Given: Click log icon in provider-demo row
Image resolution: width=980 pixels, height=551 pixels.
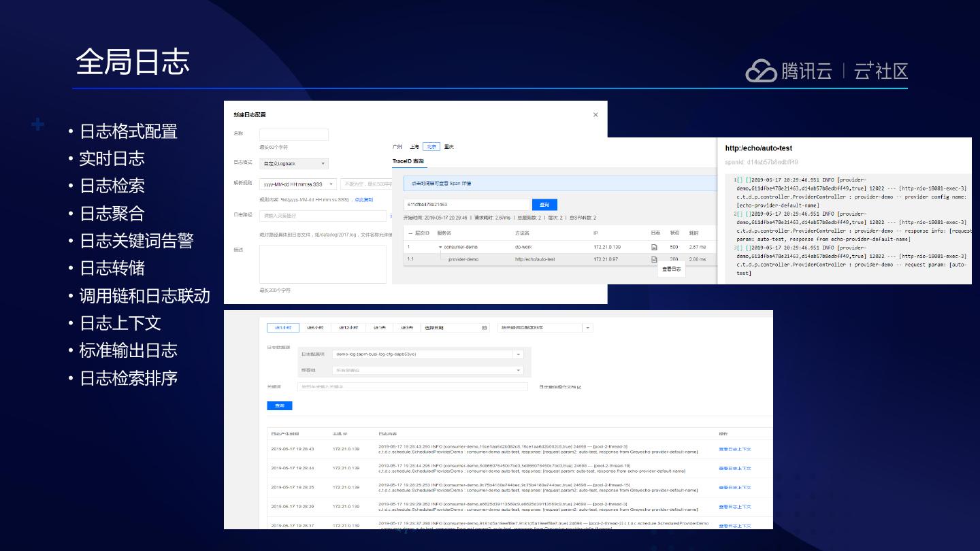Looking at the screenshot, I should [654, 259].
